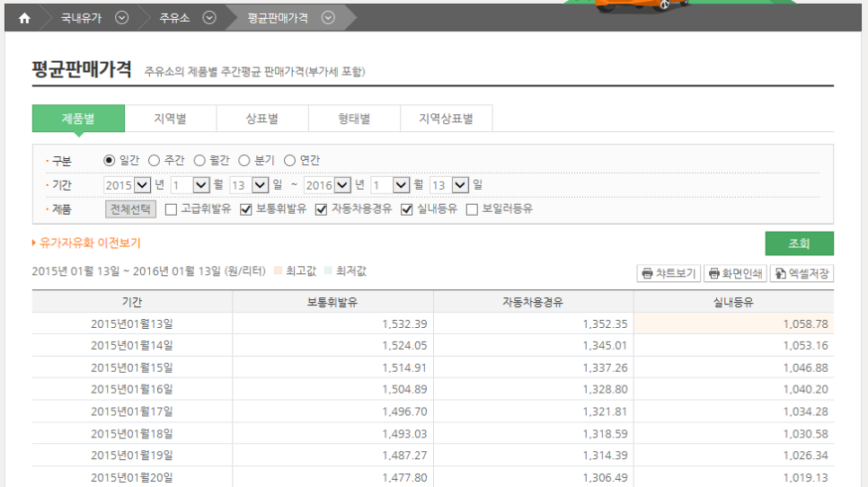The height and width of the screenshot is (487, 868).
Task: Click the 최저값 legend color swatch
Action: [x=328, y=270]
